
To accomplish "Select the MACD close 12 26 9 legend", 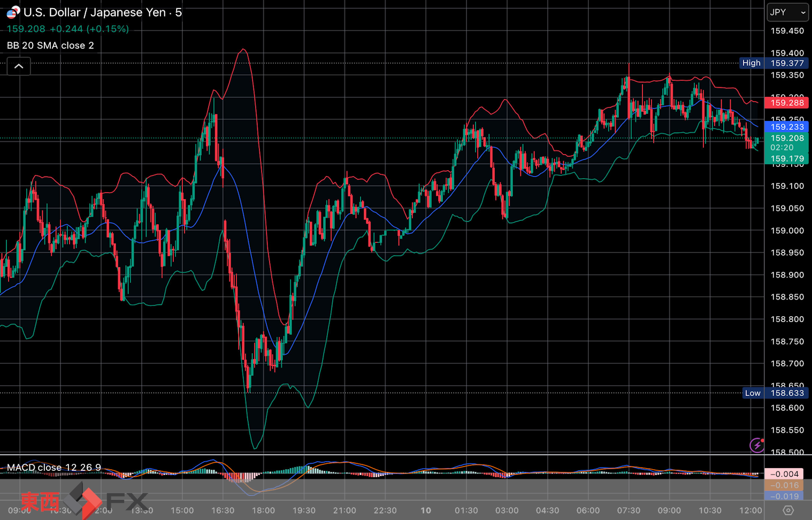I will 53,468.
